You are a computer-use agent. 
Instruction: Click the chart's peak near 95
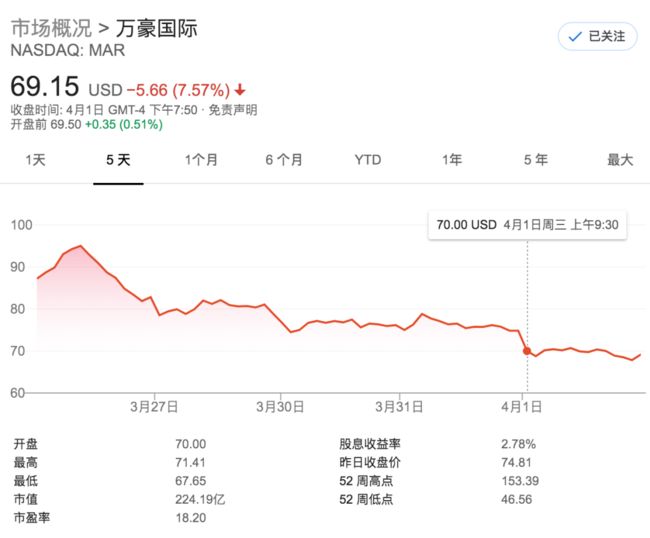pyautogui.click(x=80, y=246)
